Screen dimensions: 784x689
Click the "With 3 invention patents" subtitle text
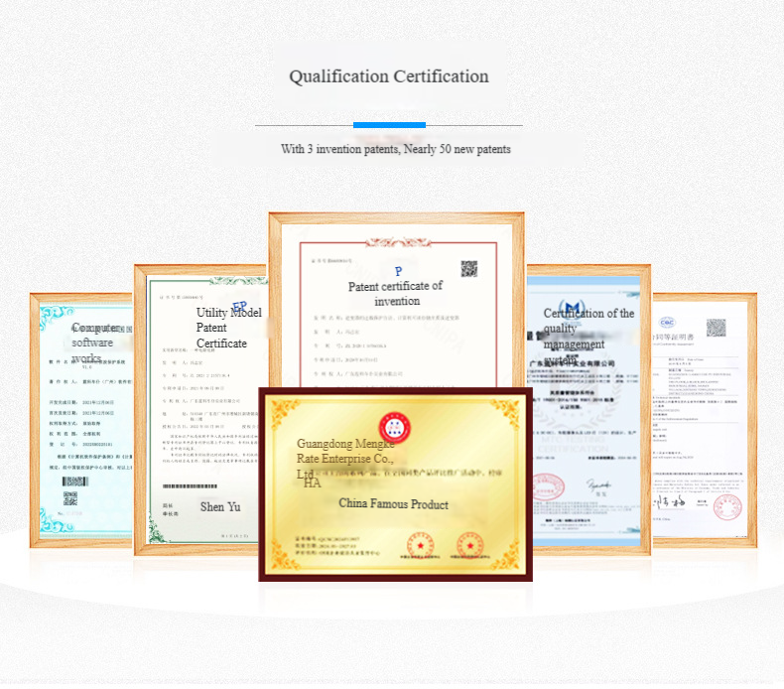click(395, 149)
